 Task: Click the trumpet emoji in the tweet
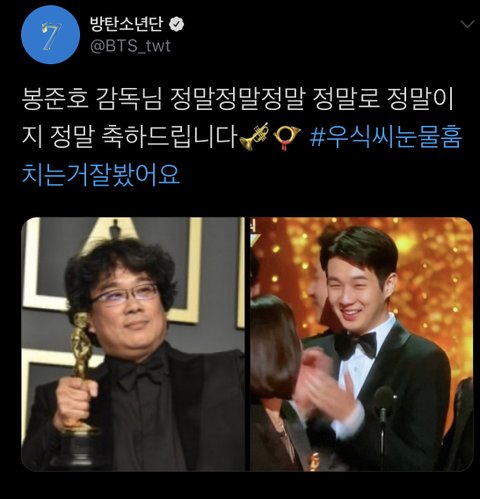[254, 136]
